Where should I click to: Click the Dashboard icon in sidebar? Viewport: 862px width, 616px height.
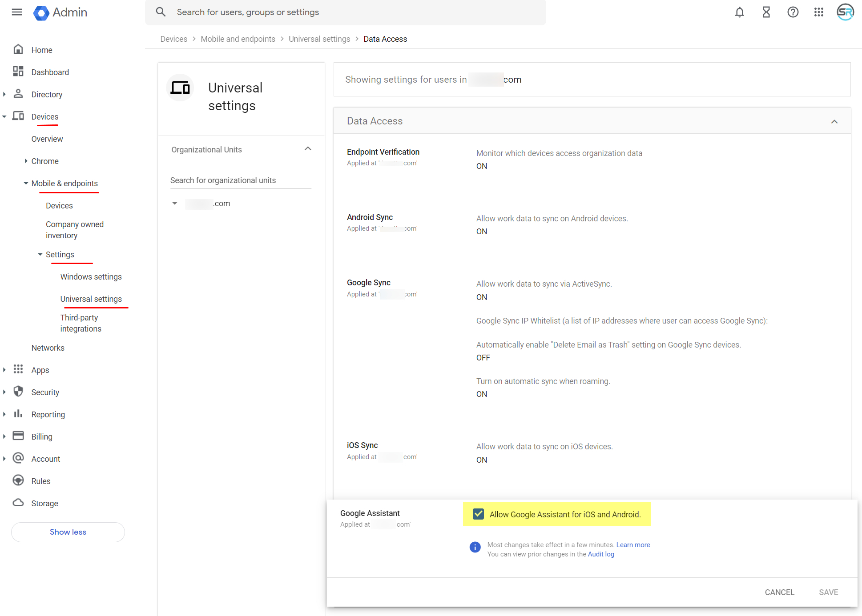(x=18, y=72)
